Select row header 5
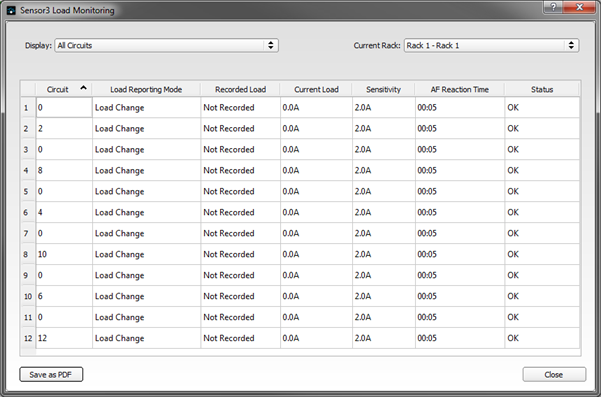Viewport: 601px width, 397px height. pyautogui.click(x=28, y=191)
